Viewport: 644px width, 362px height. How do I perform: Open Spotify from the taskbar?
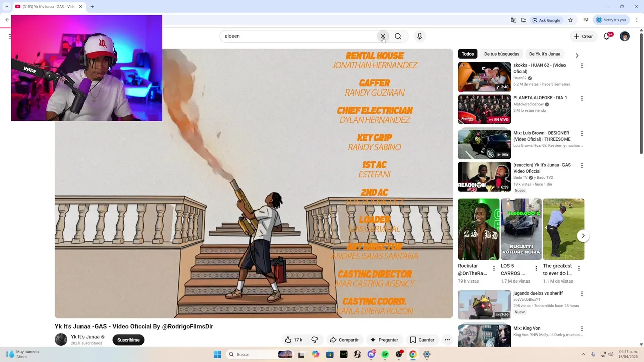[x=385, y=354]
